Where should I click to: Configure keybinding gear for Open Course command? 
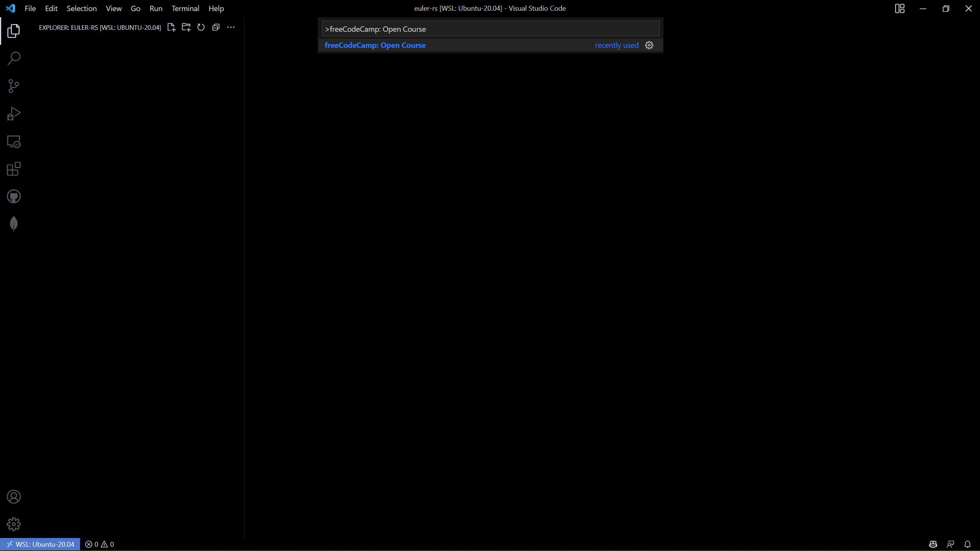pyautogui.click(x=649, y=45)
